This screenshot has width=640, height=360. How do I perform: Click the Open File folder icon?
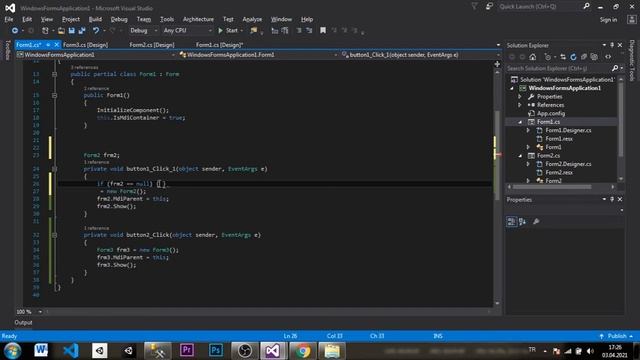pyautogui.click(x=61, y=31)
